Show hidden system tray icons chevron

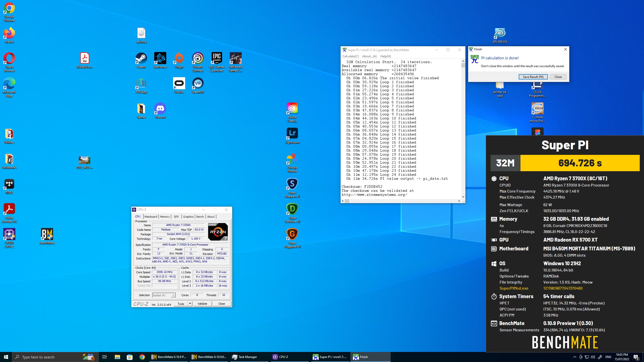tap(575, 357)
